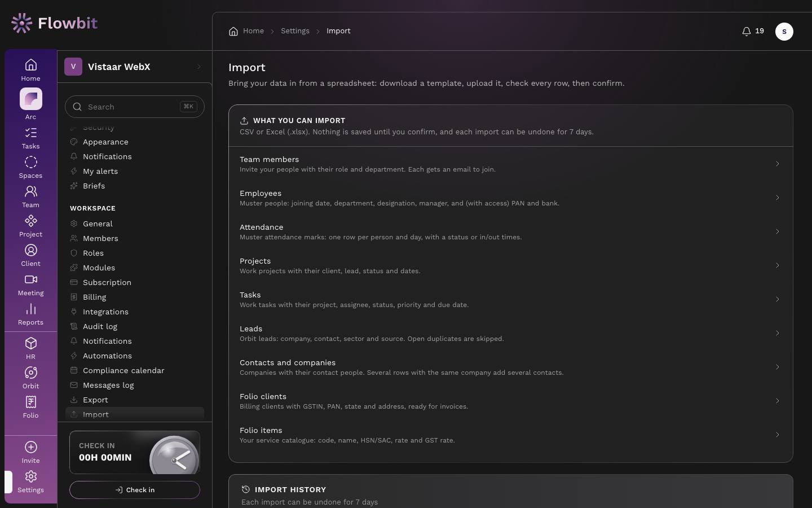Open Messages log settings page
This screenshot has width=812, height=508.
point(135,386)
